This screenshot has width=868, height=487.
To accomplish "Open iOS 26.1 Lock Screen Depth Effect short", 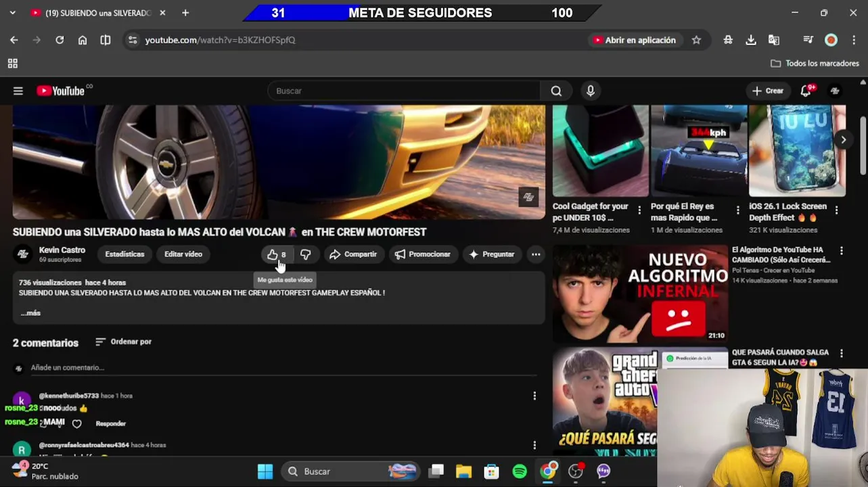I will (x=797, y=151).
